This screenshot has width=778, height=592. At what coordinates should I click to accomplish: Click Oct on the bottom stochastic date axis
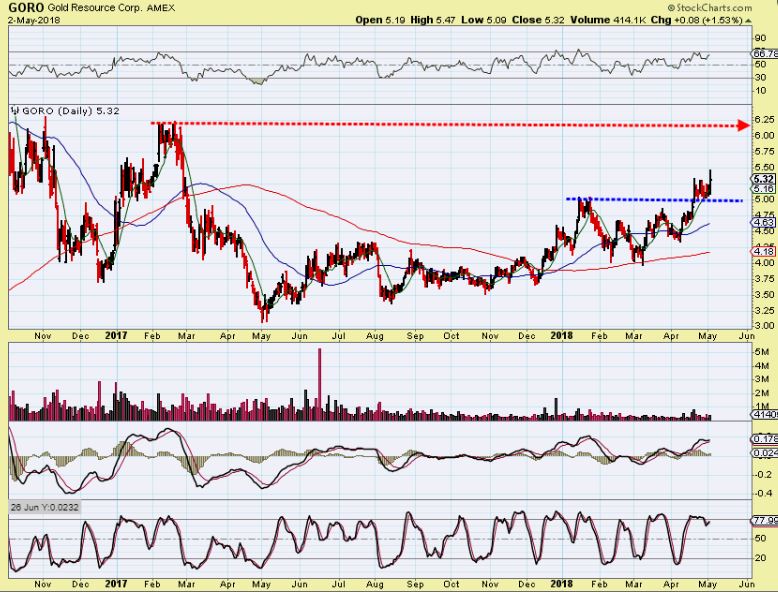point(451,584)
